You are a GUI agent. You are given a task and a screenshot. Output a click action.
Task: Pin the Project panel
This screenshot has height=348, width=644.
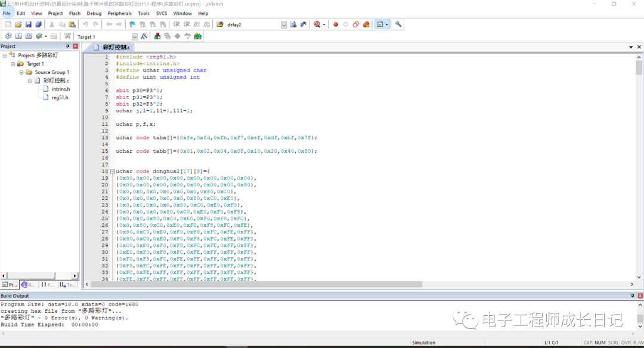(68, 47)
